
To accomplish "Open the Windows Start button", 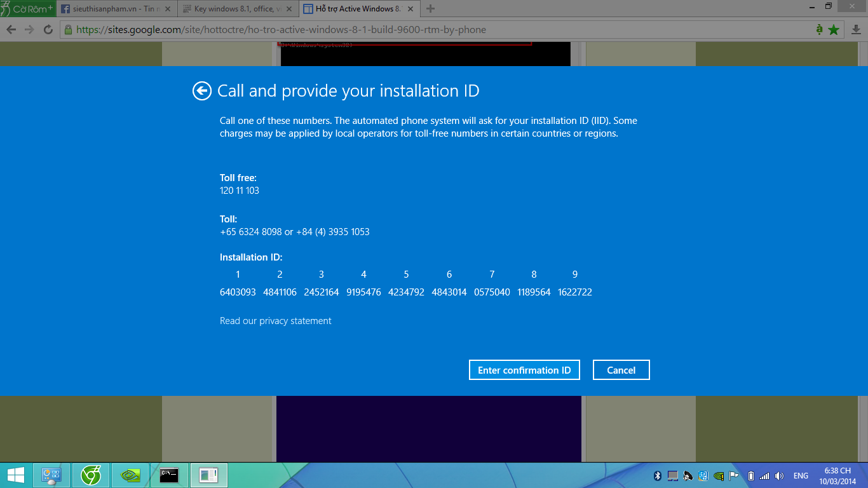I will point(15,475).
